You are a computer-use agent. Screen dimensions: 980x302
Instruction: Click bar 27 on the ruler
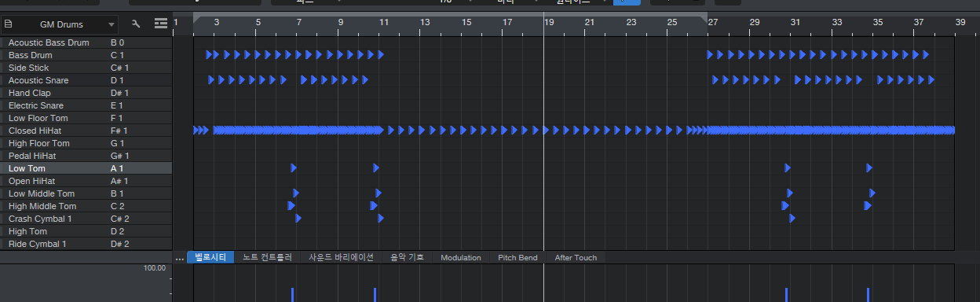(x=713, y=23)
